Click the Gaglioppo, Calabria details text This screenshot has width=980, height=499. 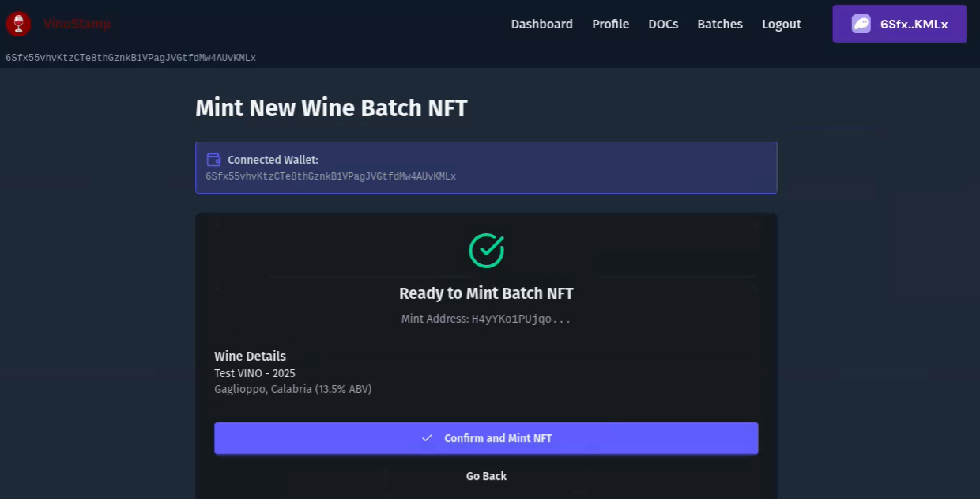[292, 389]
